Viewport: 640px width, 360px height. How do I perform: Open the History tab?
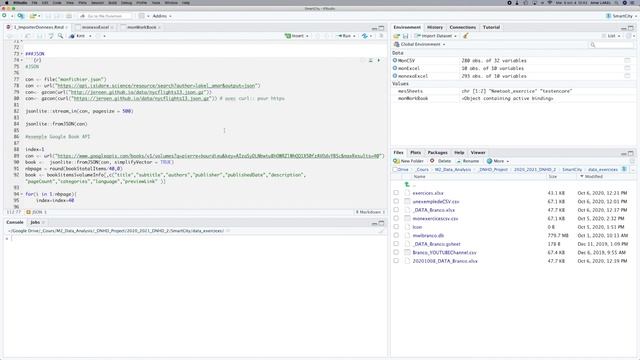[435, 27]
